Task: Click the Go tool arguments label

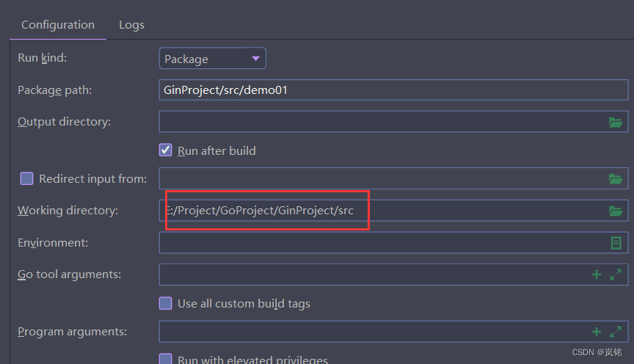Action: pyautogui.click(x=69, y=274)
